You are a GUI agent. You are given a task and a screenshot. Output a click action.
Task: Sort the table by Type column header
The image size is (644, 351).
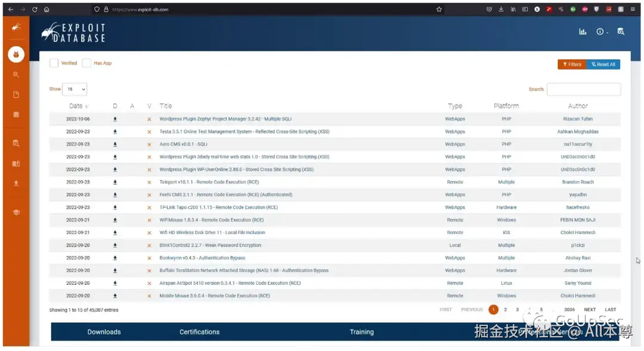tap(454, 106)
